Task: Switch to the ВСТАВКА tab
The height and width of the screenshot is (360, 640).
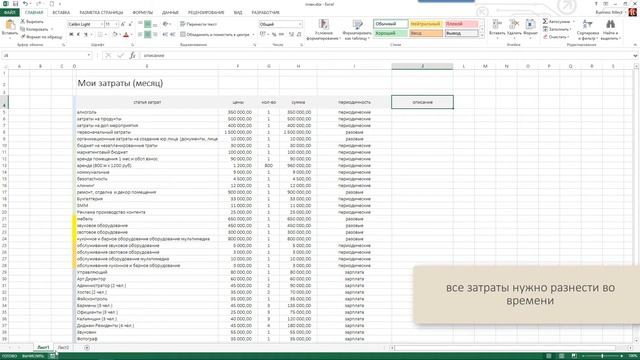Action: 61,13
